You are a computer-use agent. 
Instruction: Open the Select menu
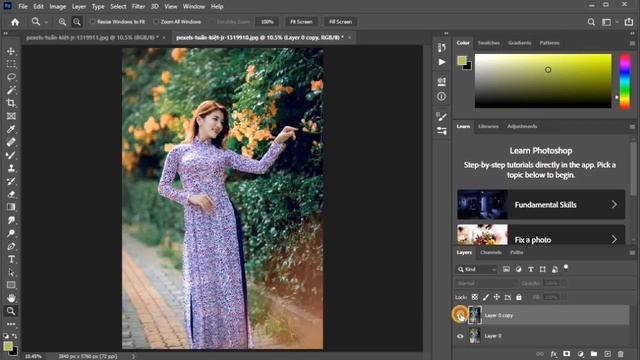118,7
